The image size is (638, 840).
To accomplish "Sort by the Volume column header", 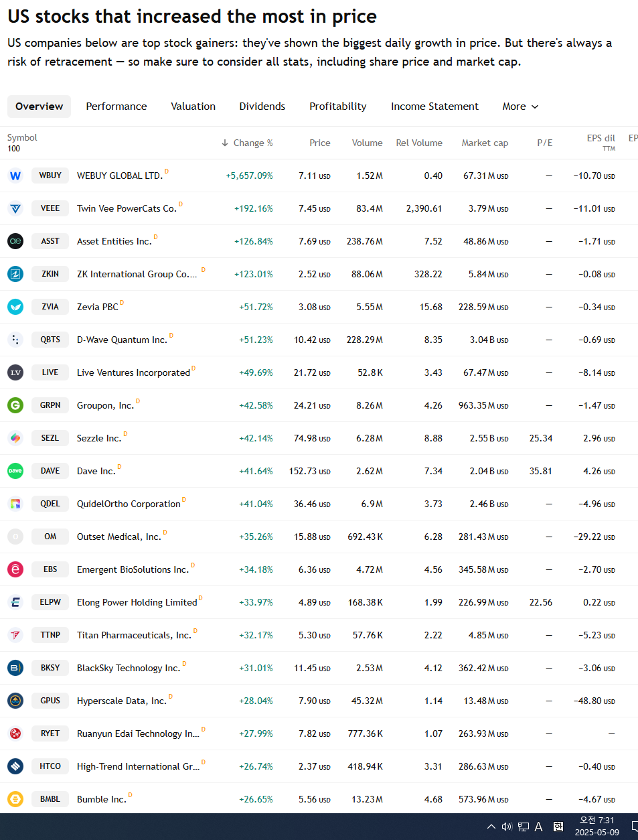I will coord(368,143).
